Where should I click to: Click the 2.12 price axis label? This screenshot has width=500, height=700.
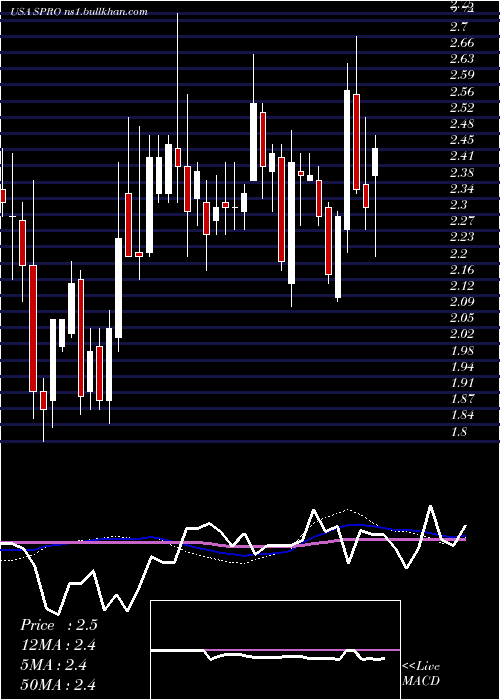tap(462, 286)
